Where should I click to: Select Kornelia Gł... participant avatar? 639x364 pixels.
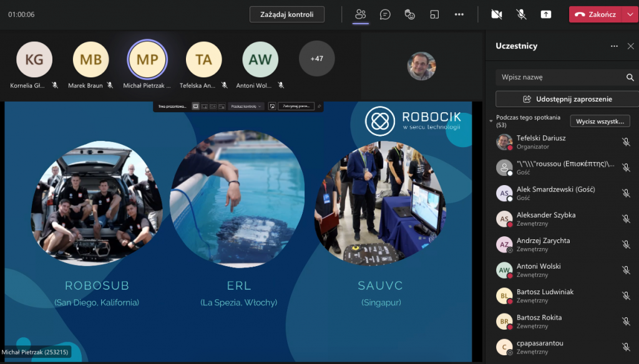(34, 59)
